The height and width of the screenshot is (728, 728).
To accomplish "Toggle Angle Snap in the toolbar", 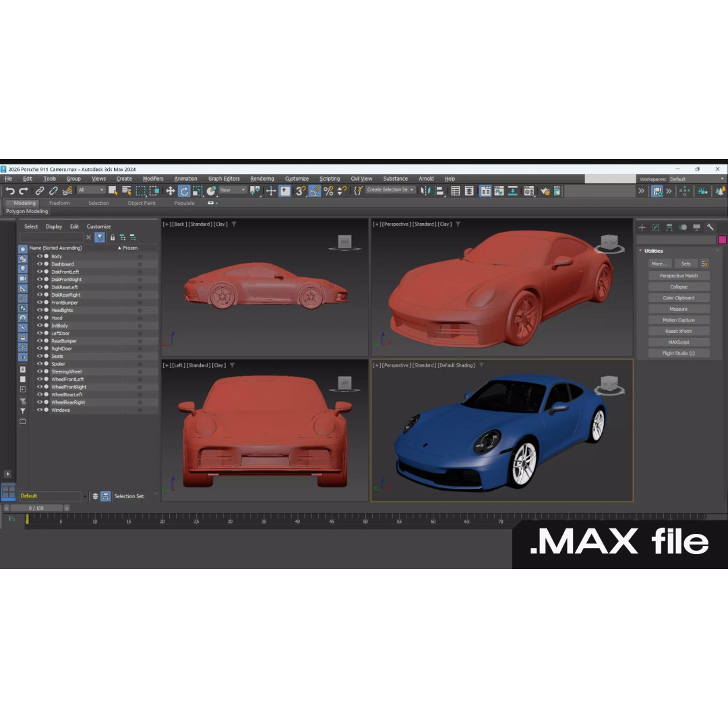I will point(315,191).
